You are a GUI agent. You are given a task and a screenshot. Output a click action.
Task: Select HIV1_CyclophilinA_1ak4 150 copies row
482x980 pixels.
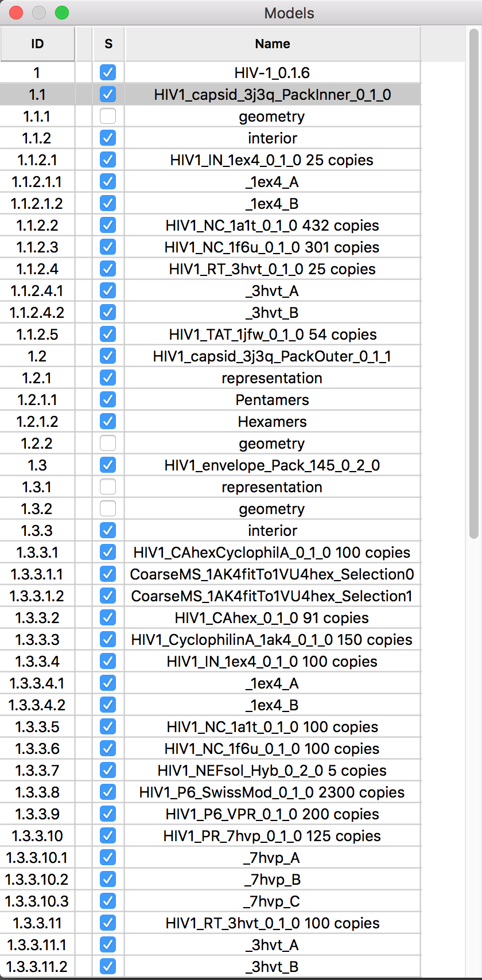pyautogui.click(x=272, y=640)
